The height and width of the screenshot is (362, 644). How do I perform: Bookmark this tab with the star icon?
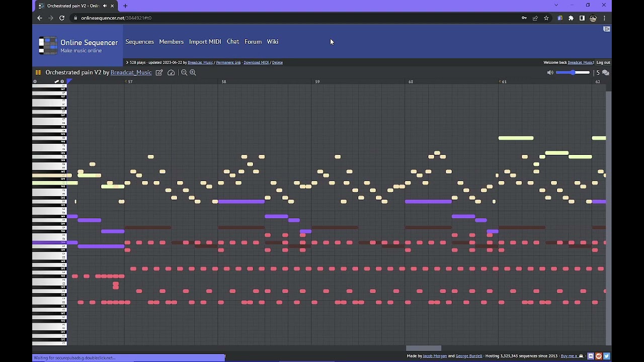tap(546, 18)
